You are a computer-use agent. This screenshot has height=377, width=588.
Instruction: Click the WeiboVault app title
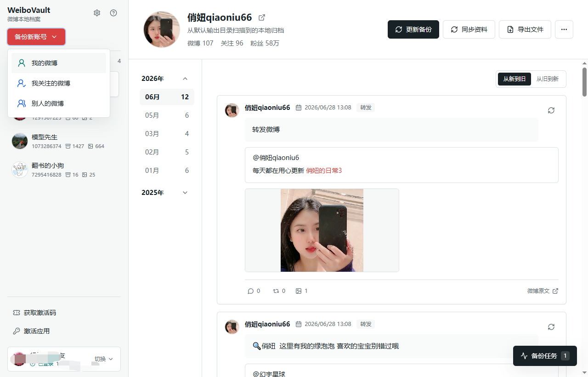pos(29,10)
